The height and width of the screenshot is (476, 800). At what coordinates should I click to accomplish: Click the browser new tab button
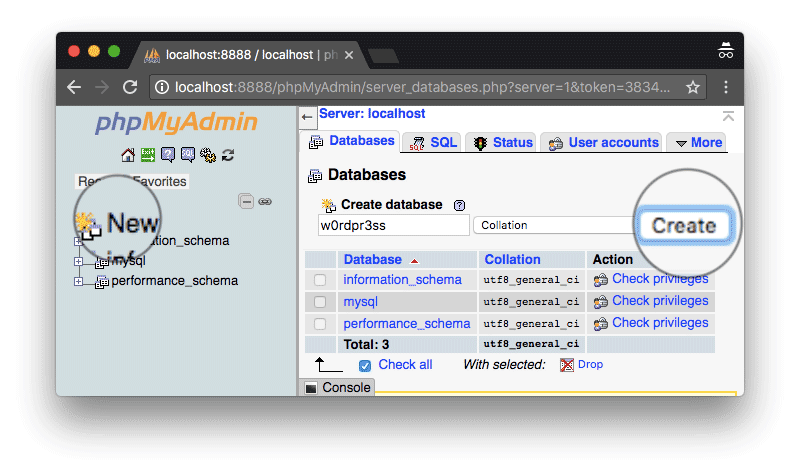click(384, 56)
